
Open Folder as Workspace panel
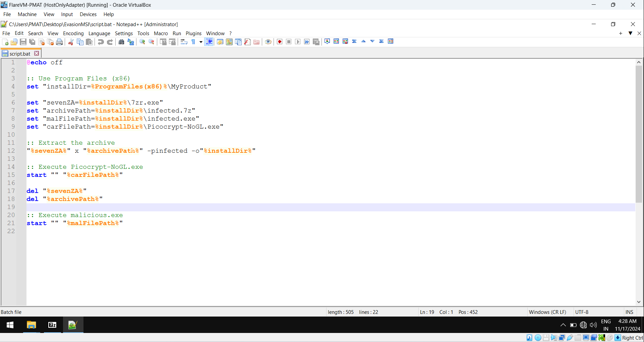click(x=256, y=42)
